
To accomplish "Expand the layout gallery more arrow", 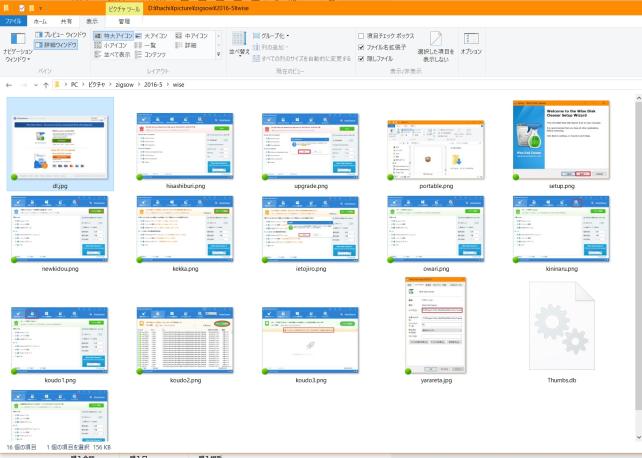I will 219,55.
